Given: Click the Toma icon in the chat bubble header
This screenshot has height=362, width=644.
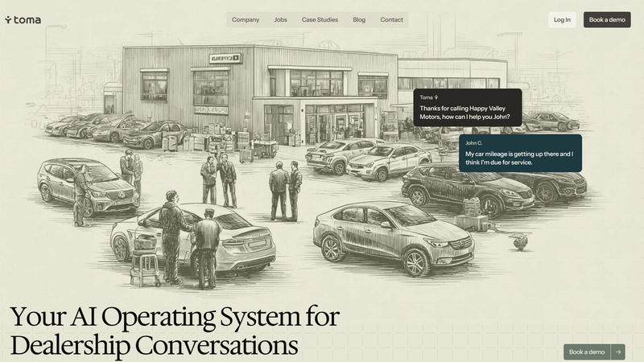Looking at the screenshot, I should click(x=436, y=97).
